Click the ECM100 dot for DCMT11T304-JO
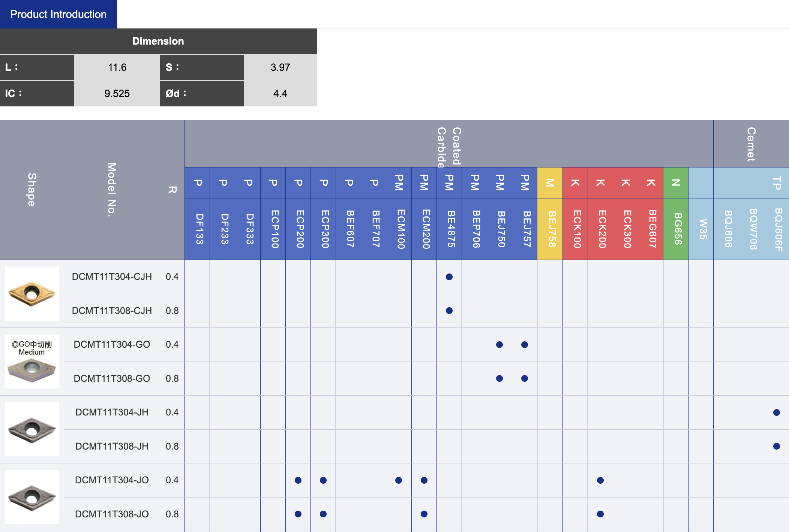The height and width of the screenshot is (532, 789). 399,480
